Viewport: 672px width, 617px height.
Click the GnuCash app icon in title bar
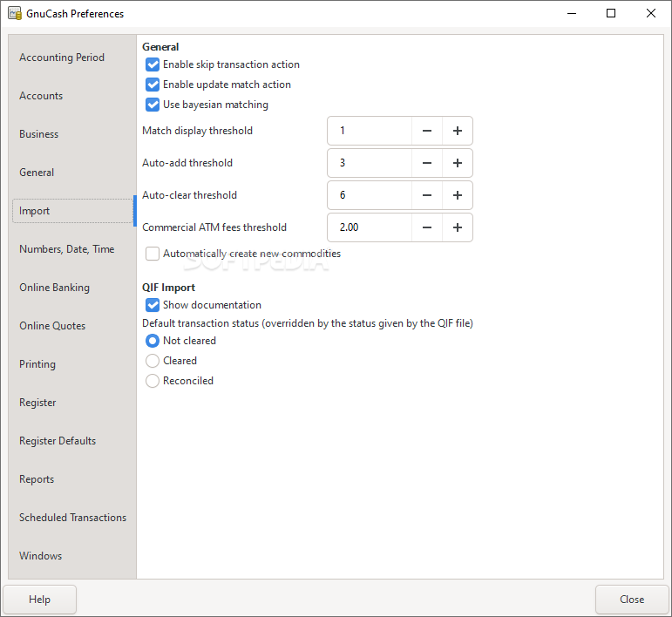(x=15, y=13)
